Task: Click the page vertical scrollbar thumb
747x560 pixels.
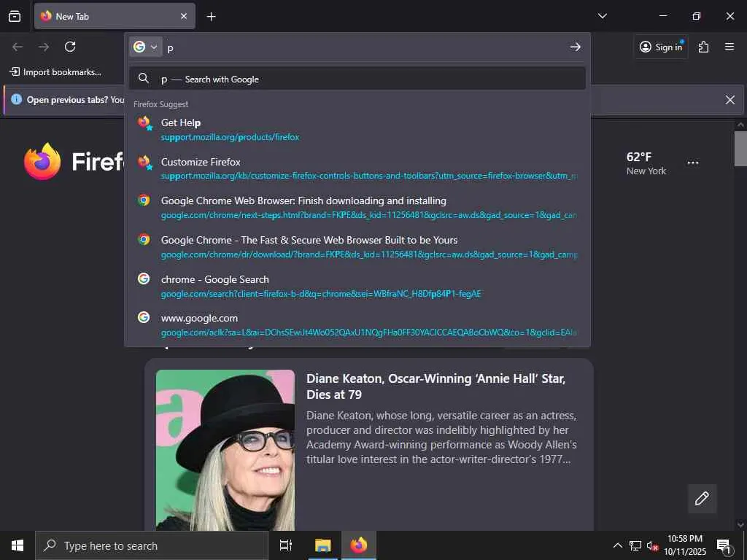Action: (740, 149)
